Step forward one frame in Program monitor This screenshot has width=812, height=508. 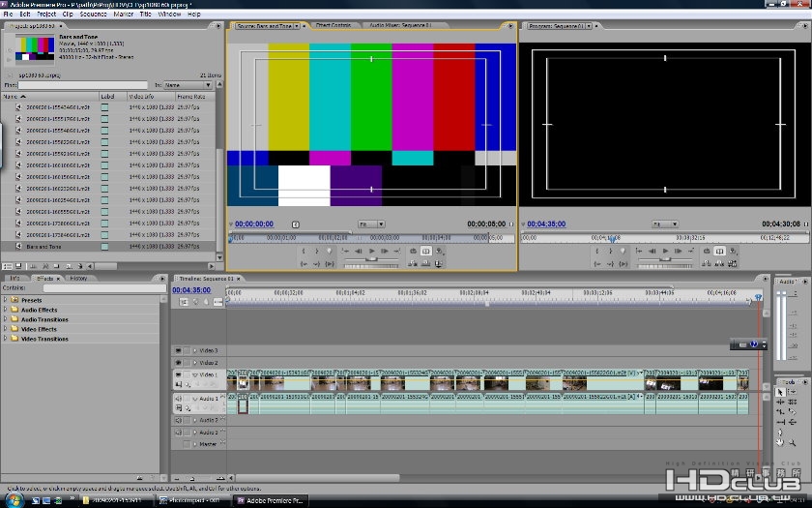point(679,251)
